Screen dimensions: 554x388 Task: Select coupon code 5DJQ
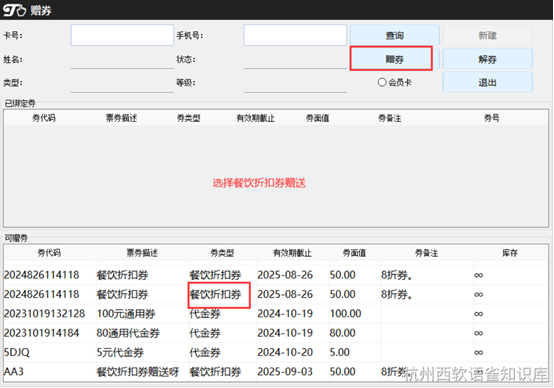17,352
